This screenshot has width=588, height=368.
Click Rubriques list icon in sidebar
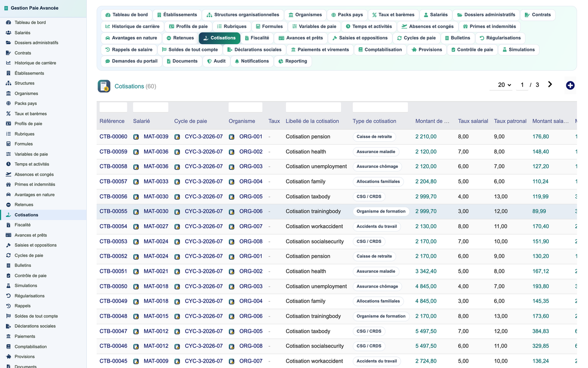click(8, 134)
